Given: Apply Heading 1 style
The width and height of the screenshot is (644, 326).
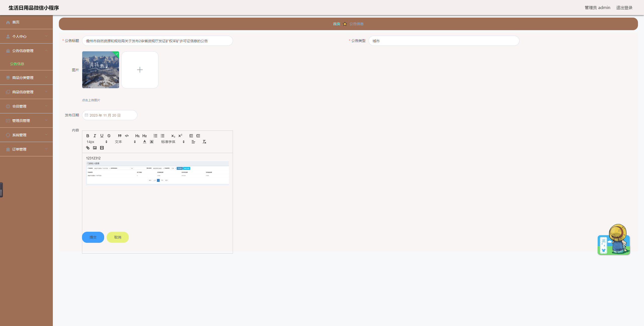Looking at the screenshot, I should [x=137, y=136].
